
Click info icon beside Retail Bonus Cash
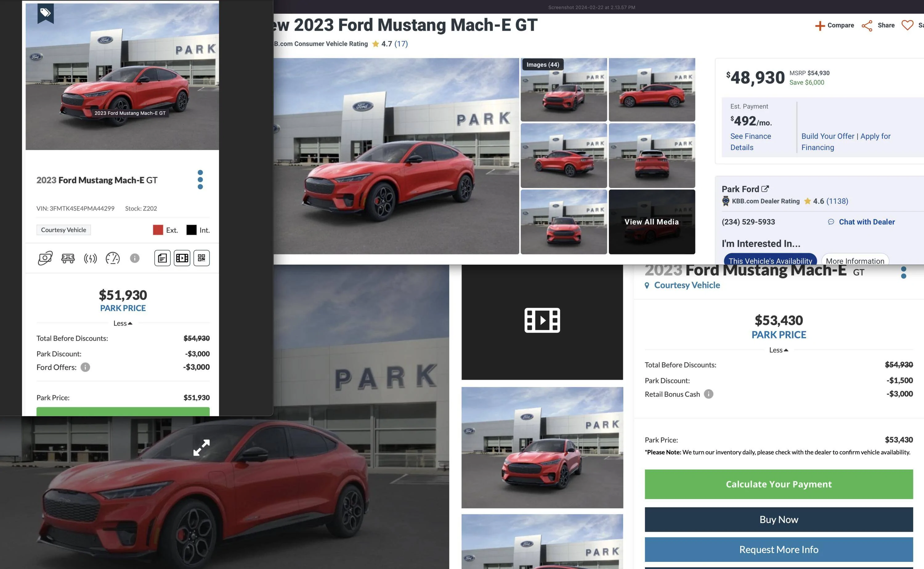(709, 394)
